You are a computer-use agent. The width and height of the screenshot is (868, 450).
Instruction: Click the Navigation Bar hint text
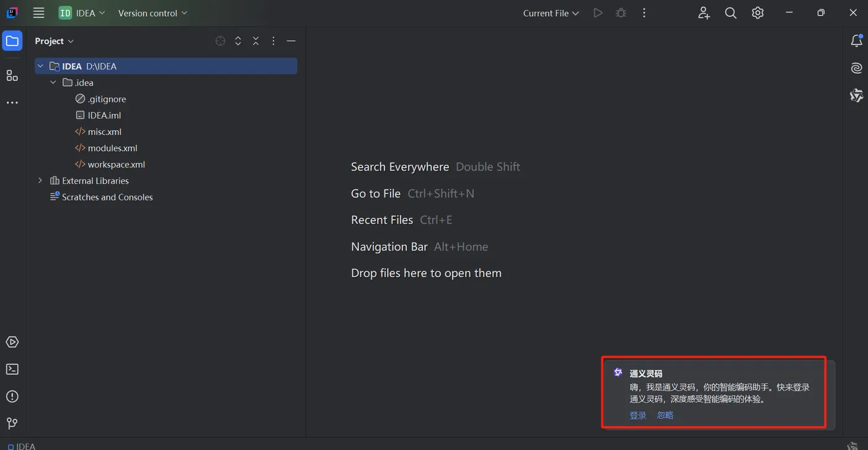pos(389,246)
